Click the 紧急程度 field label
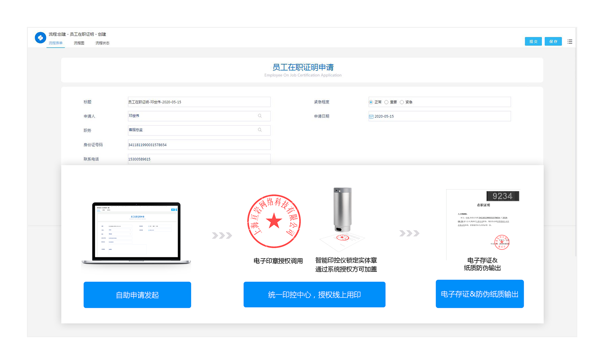Screen dimensions: 604x364 pyautogui.click(x=322, y=102)
